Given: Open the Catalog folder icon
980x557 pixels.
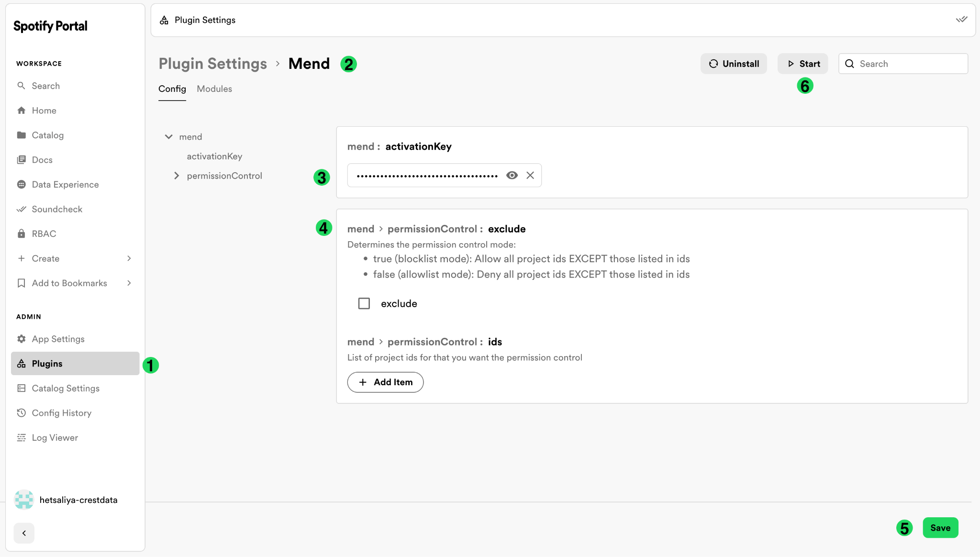Looking at the screenshot, I should tap(22, 135).
